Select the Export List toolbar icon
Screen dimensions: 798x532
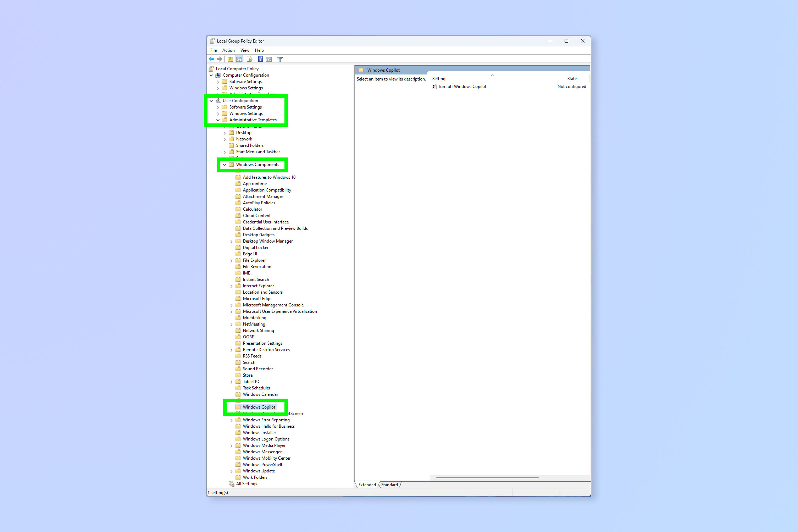pos(249,59)
